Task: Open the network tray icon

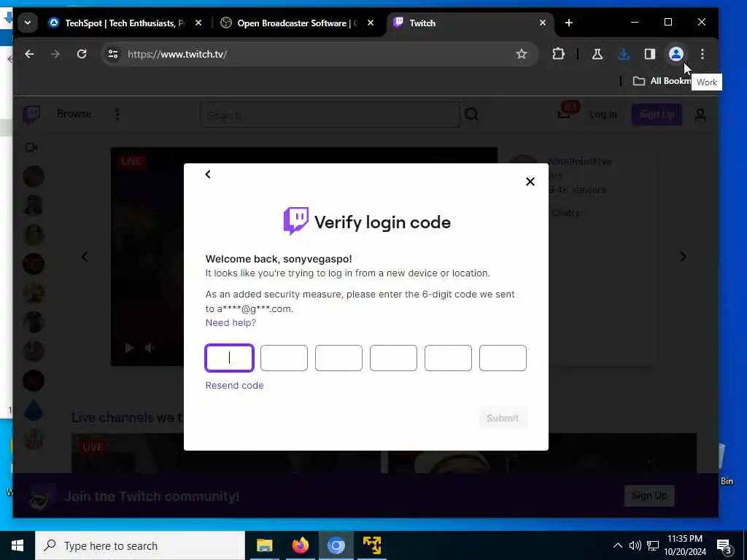Action: pos(653,545)
